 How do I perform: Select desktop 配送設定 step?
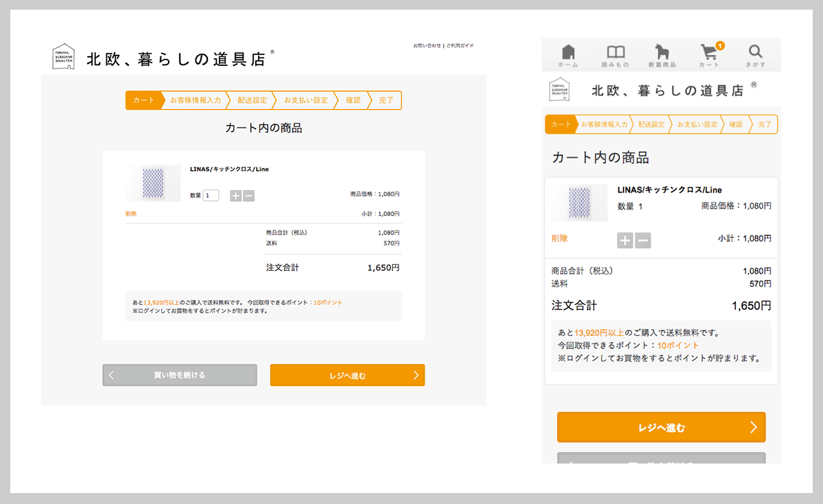(x=252, y=100)
